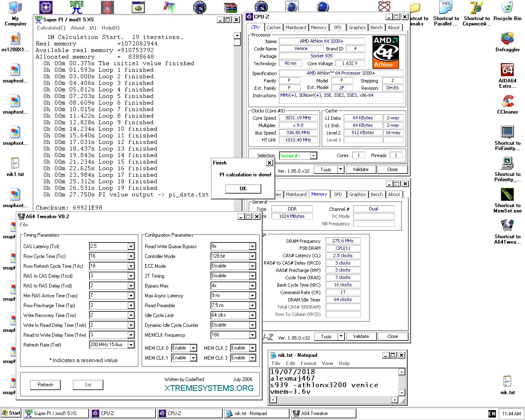Image resolution: width=525 pixels, height=420 pixels.
Task: Open the CPU-Z Socket #1 selection dropdown
Action: pyautogui.click(x=313, y=156)
